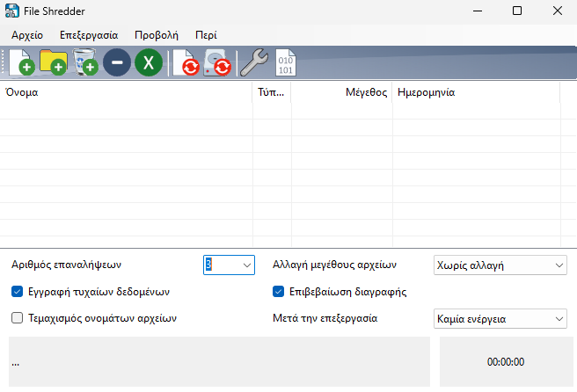Click the File Shredder app icon in title bar

[12, 11]
